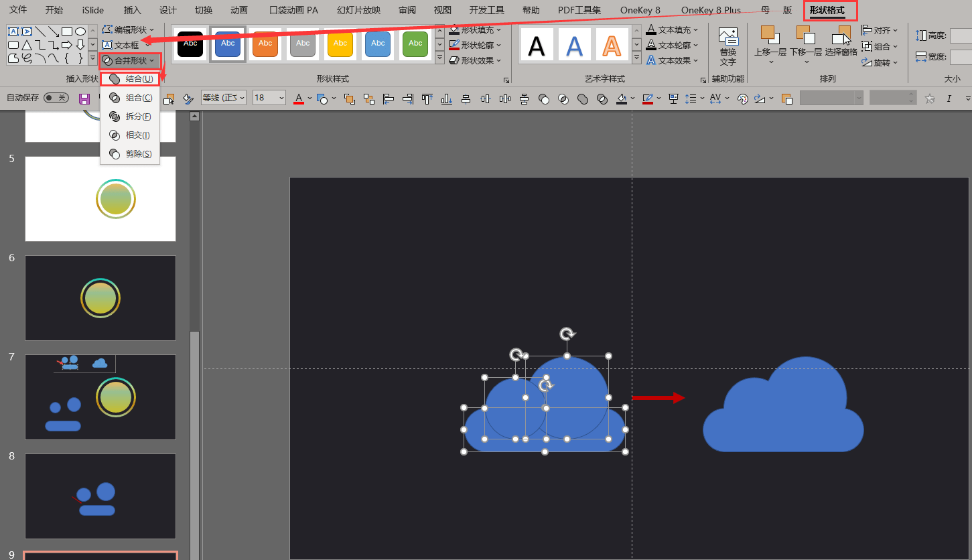Click the align left icon in quick toolbar
Screen dimensions: 972x560
(388, 98)
